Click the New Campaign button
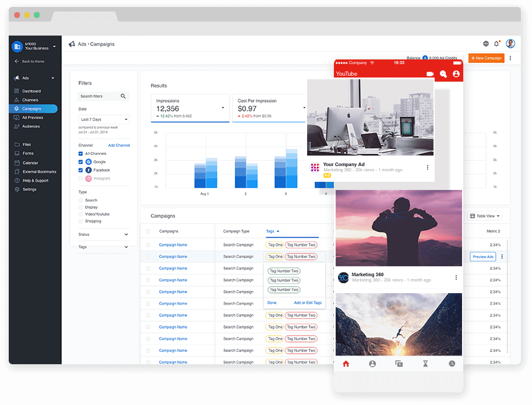The width and height of the screenshot is (532, 405). coord(486,58)
